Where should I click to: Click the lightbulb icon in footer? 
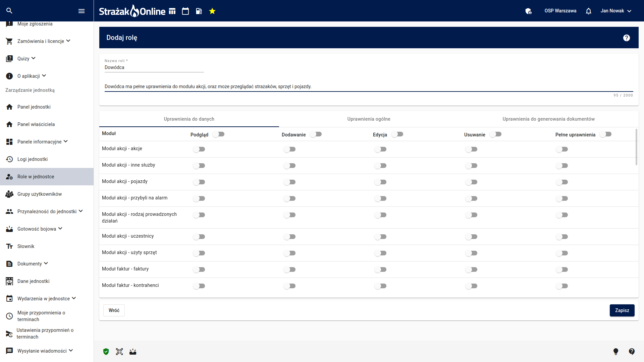(x=616, y=352)
